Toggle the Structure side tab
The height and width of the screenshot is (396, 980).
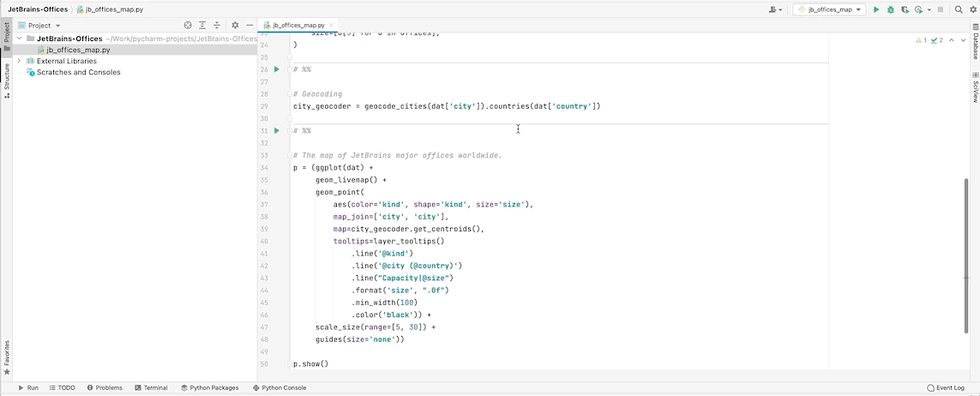coord(6,80)
